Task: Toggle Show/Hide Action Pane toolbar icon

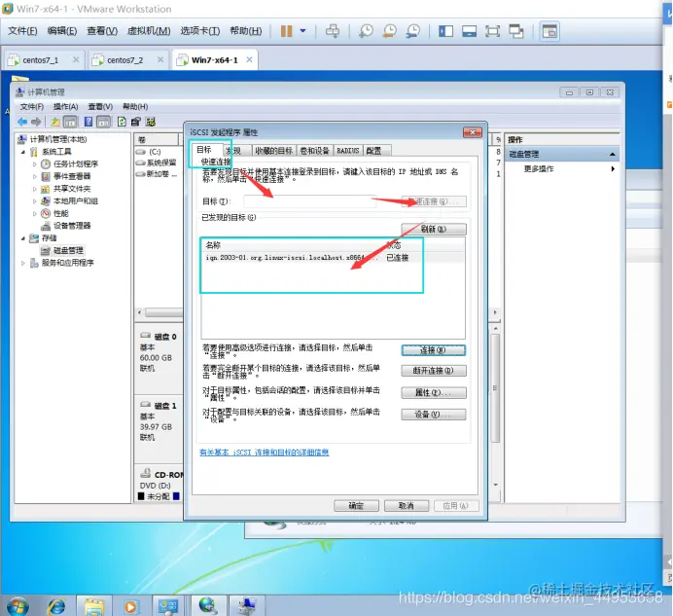Action: tap(103, 122)
